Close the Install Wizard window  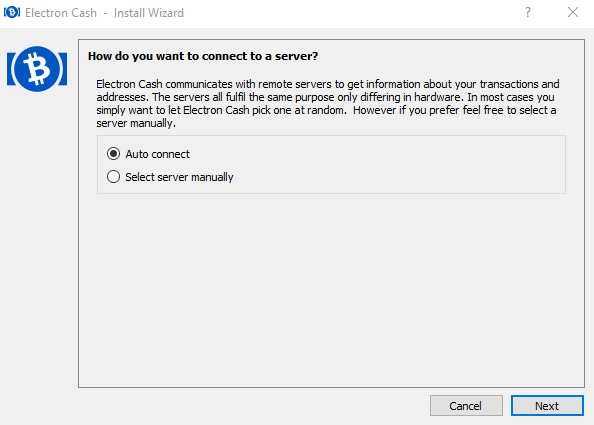tap(573, 12)
